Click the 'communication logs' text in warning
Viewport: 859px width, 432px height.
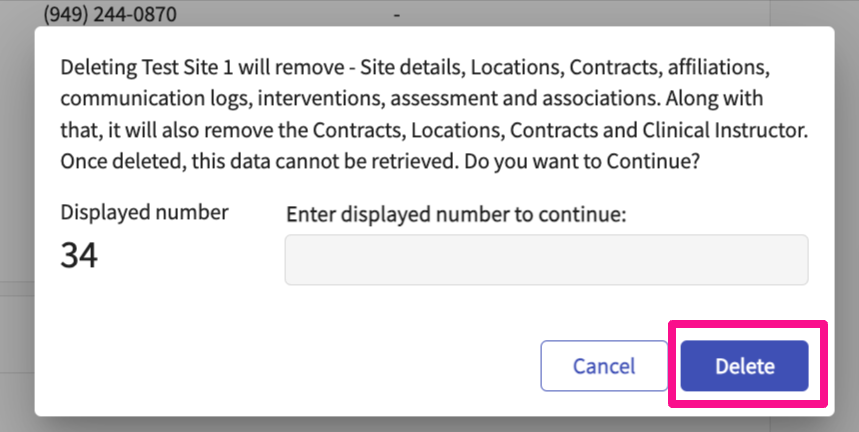point(155,99)
